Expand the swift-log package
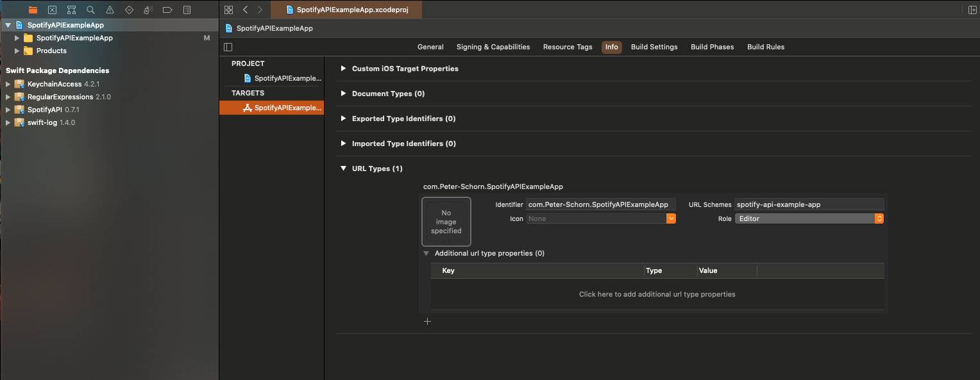The image size is (980, 380). [8, 122]
